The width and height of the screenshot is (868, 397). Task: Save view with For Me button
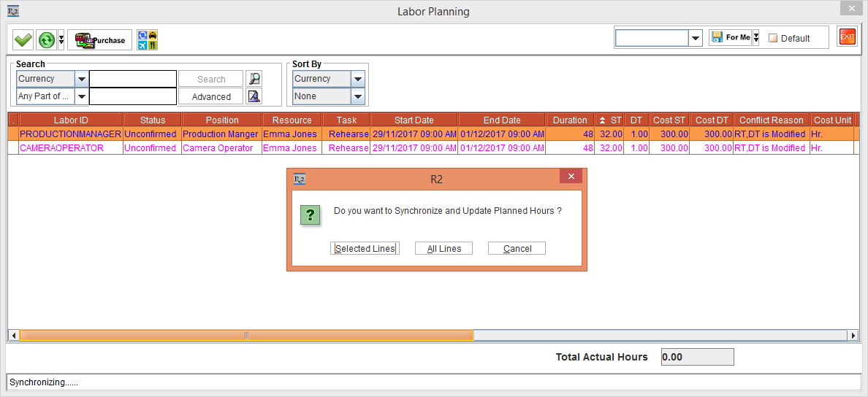click(x=730, y=38)
